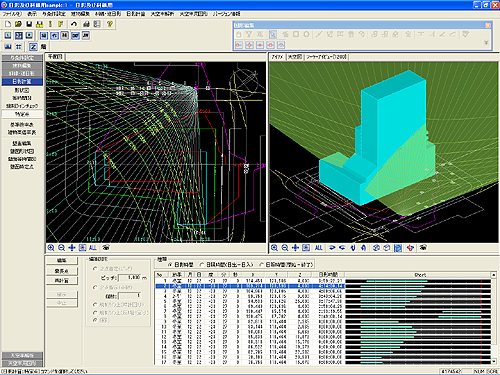Open the ファイル menu

[12, 14]
